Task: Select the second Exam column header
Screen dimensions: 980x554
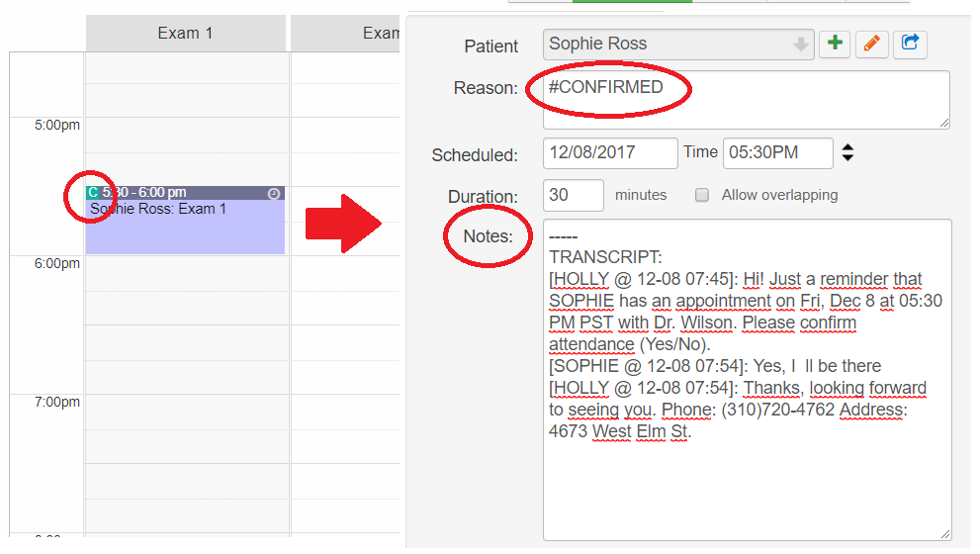Action: pos(345,33)
